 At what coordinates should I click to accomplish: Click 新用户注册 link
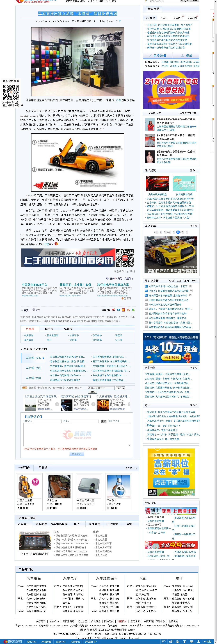tap(114, 421)
